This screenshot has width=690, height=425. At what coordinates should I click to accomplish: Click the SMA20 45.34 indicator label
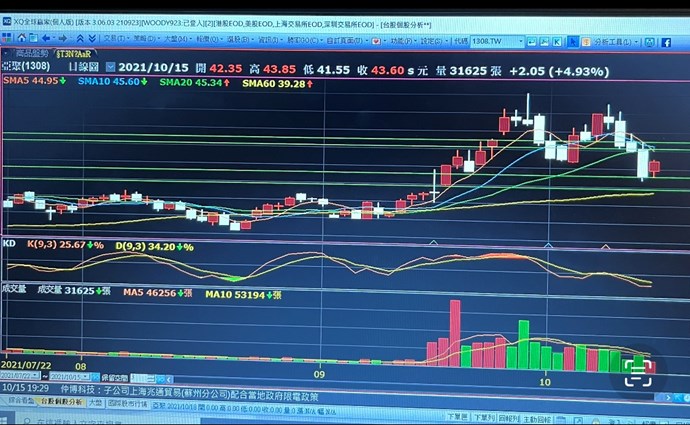point(195,82)
